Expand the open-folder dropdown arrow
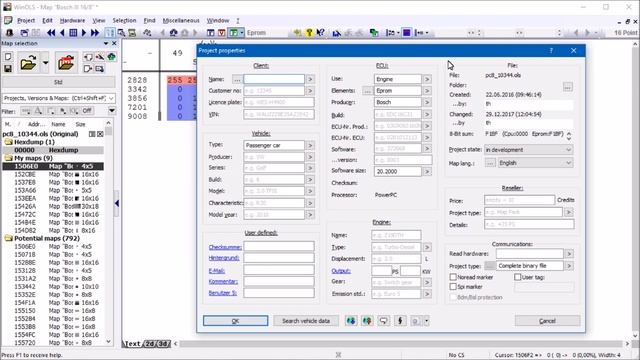This screenshot has height=360, width=640. [x=45, y=63]
